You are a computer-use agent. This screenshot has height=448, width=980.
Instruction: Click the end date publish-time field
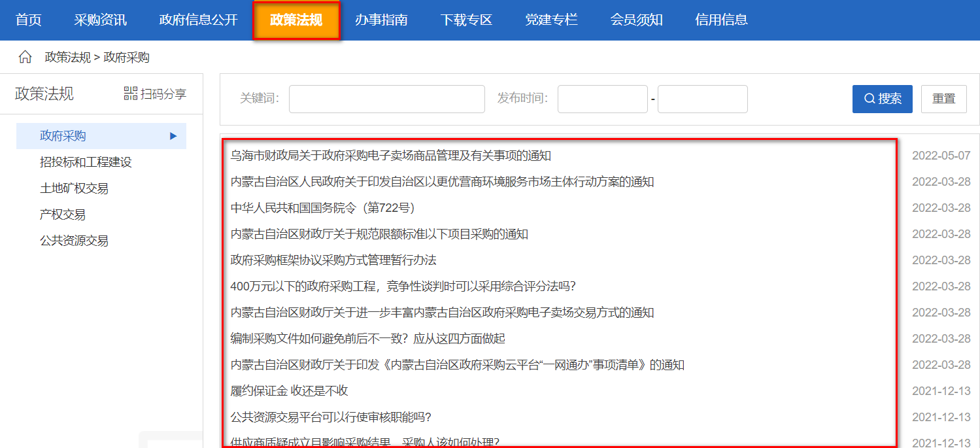pos(702,99)
